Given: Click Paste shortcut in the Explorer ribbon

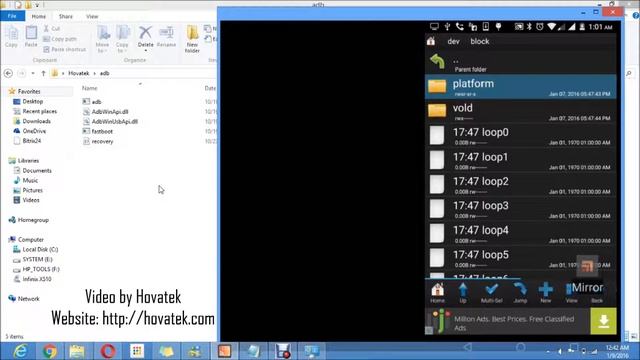Looking at the screenshot, I should tap(64, 49).
